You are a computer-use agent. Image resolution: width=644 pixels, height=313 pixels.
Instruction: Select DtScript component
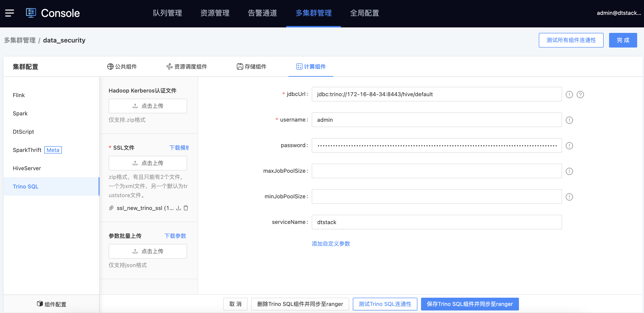point(51,132)
